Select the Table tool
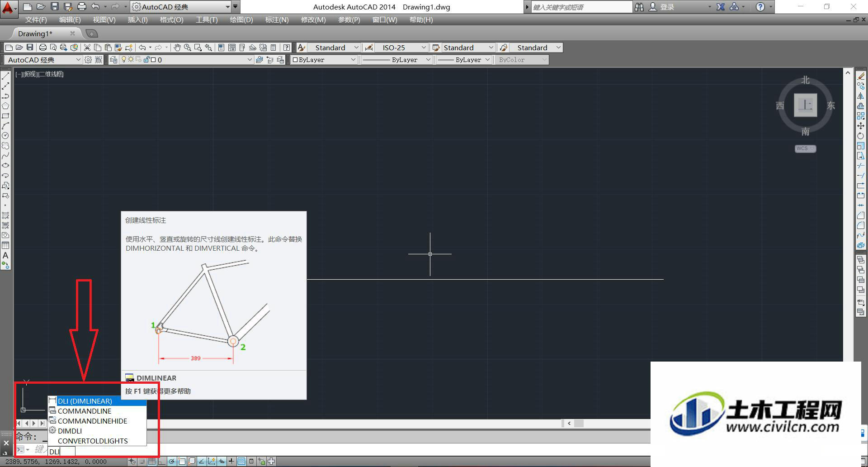 click(x=5, y=245)
